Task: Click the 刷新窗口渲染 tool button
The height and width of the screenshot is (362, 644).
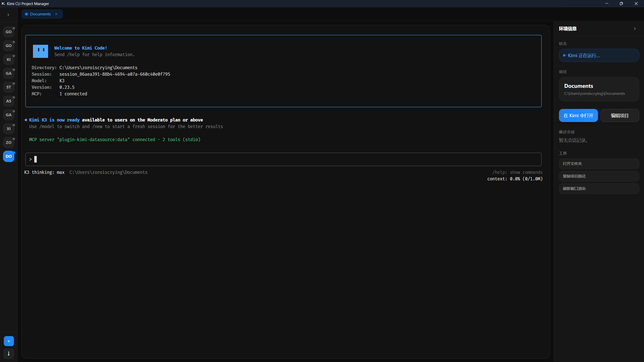Action: pyautogui.click(x=599, y=189)
